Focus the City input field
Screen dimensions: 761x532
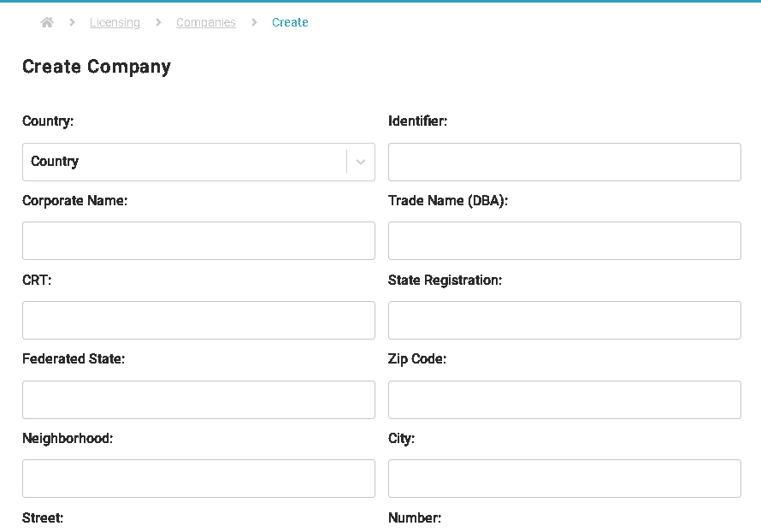[563, 478]
